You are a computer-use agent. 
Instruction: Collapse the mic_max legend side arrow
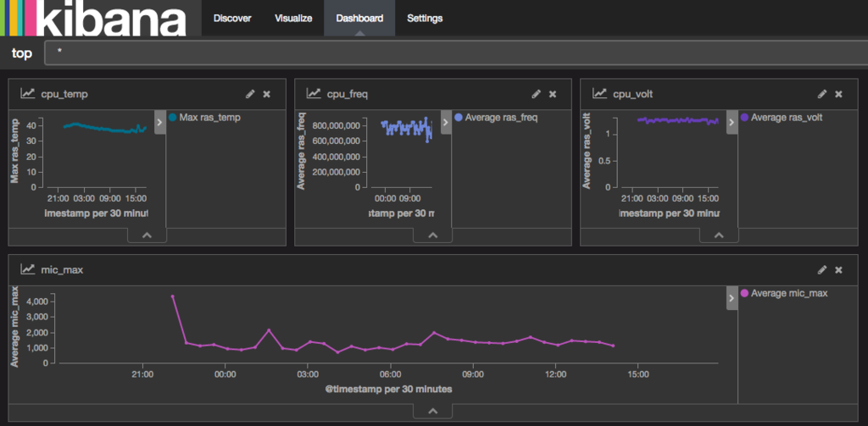tap(732, 296)
